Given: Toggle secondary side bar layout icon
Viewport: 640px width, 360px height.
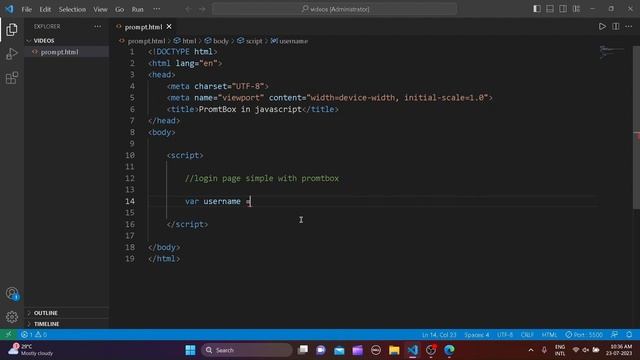Looking at the screenshot, I should [563, 9].
